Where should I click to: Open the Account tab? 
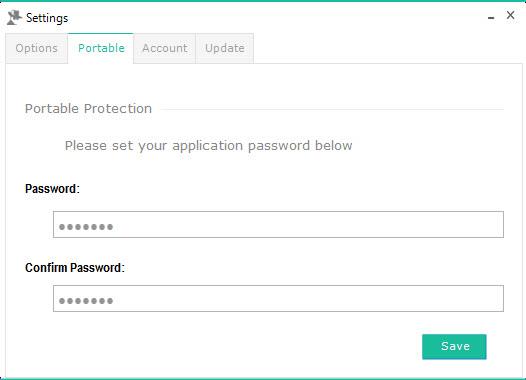coord(164,48)
